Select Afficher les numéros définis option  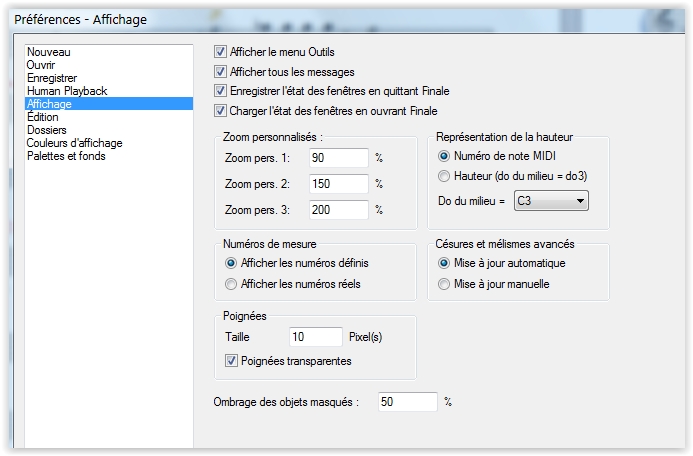[x=233, y=264]
